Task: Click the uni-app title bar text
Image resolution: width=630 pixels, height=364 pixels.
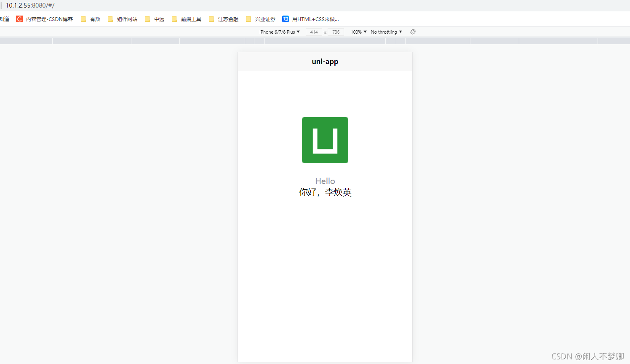Action: [325, 61]
